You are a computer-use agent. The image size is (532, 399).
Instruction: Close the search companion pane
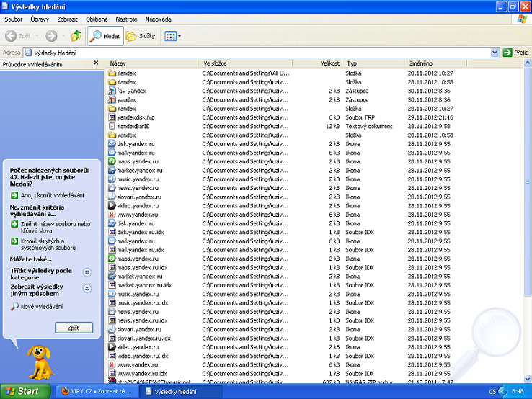(97, 64)
